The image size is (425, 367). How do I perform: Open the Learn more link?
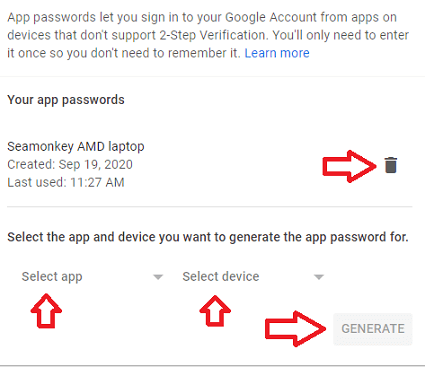[x=277, y=53]
